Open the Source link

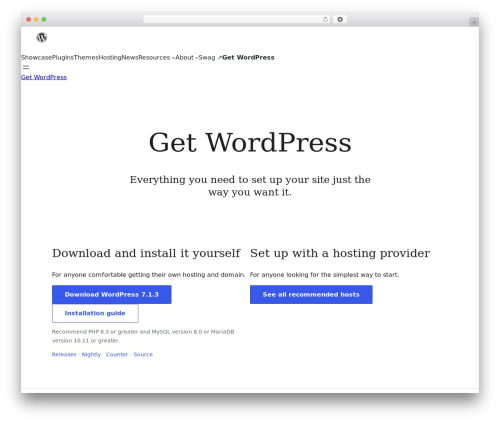[143, 354]
